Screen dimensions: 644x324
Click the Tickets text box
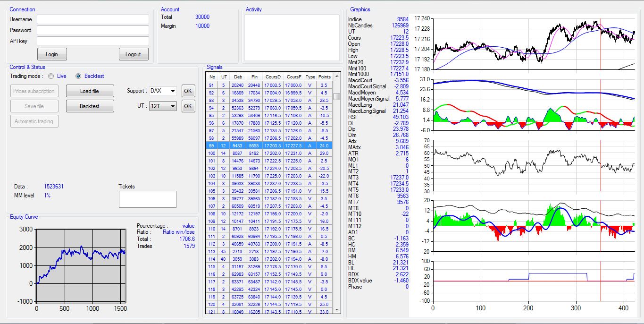pos(147,199)
